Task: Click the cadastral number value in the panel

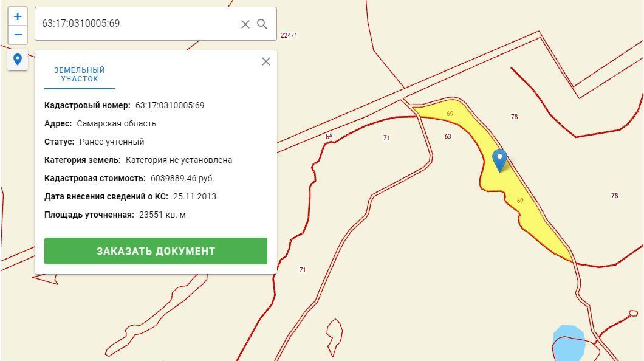Action: tap(170, 105)
